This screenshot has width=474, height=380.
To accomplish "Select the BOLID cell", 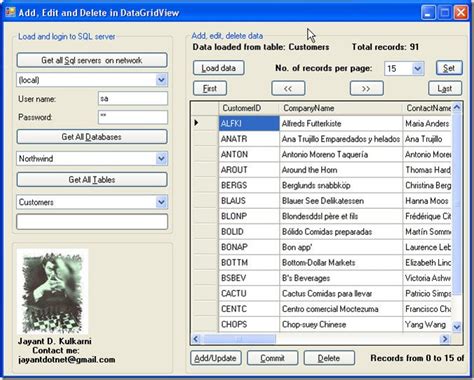I will [249, 232].
